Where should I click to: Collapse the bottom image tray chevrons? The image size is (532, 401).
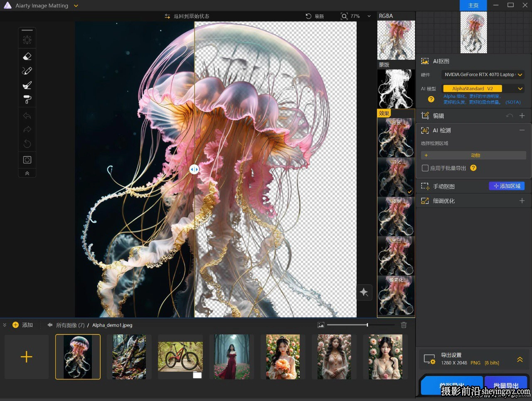[x=5, y=325]
